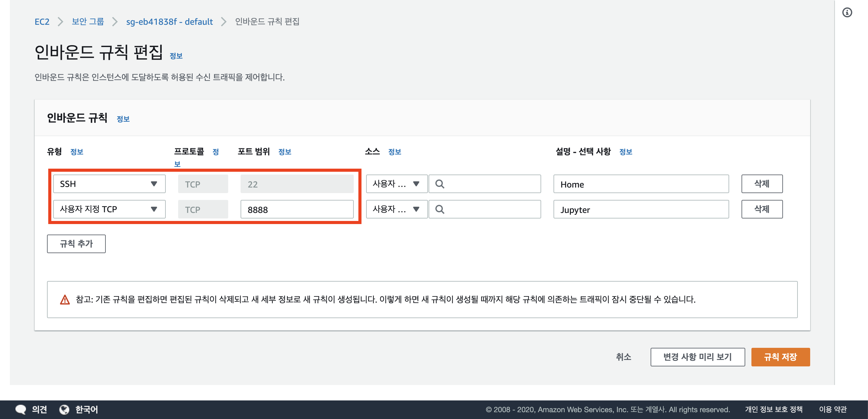This screenshot has width=868, height=419.
Task: Click 취소 to cancel editing
Action: (623, 356)
